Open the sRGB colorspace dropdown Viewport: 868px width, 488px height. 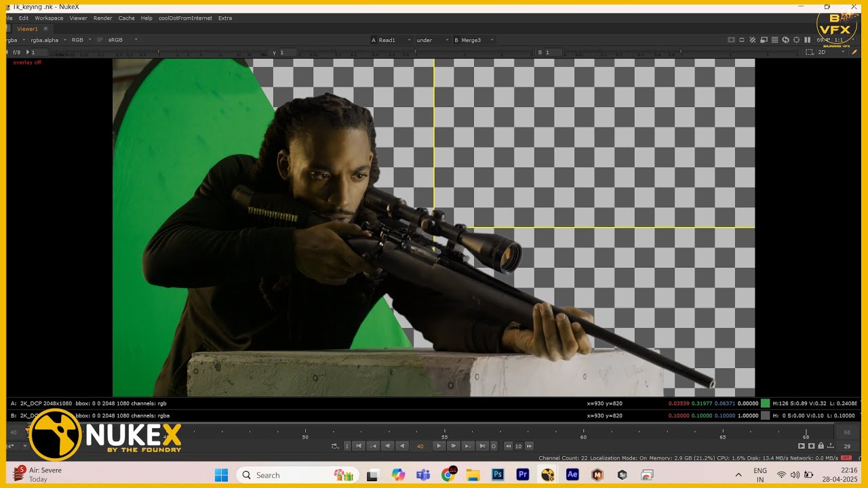click(123, 40)
